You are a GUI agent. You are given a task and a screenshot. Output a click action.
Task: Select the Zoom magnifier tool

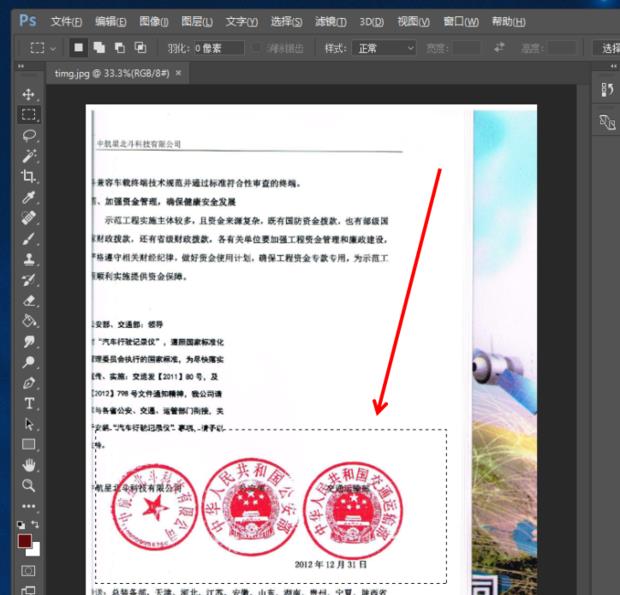point(29,485)
